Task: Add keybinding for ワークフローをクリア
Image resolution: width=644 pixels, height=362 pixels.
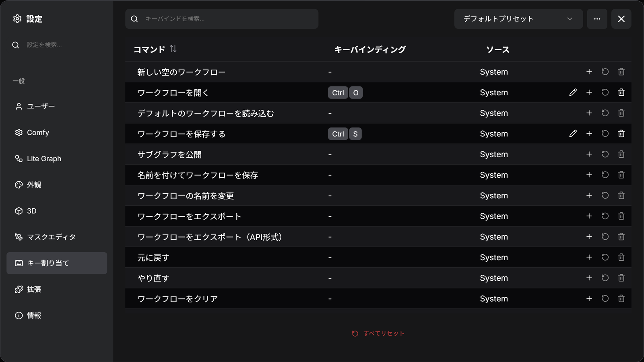Action: [x=589, y=298]
